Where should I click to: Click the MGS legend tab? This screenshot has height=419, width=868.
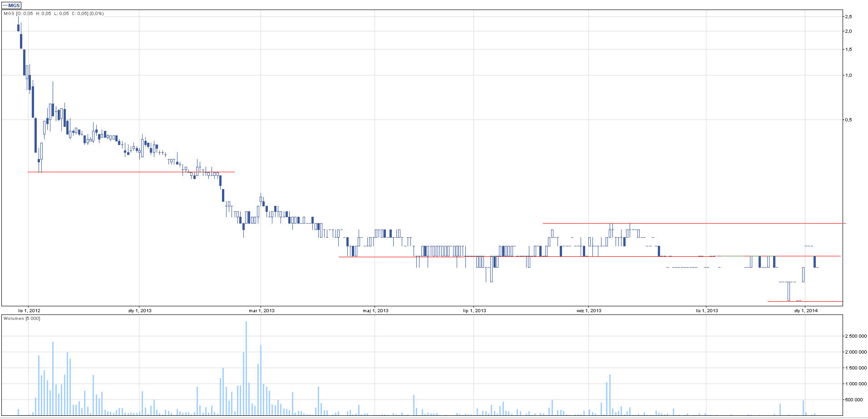(11, 5)
